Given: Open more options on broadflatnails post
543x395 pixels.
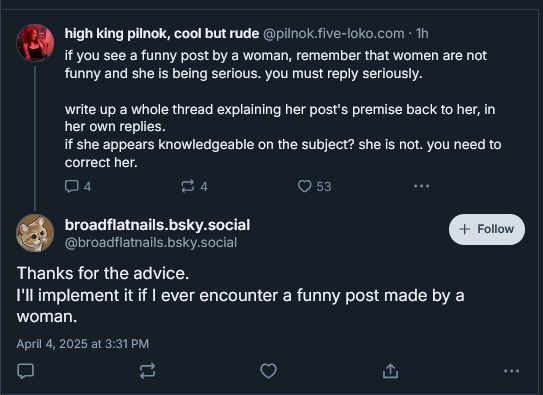Looking at the screenshot, I should coord(511,371).
